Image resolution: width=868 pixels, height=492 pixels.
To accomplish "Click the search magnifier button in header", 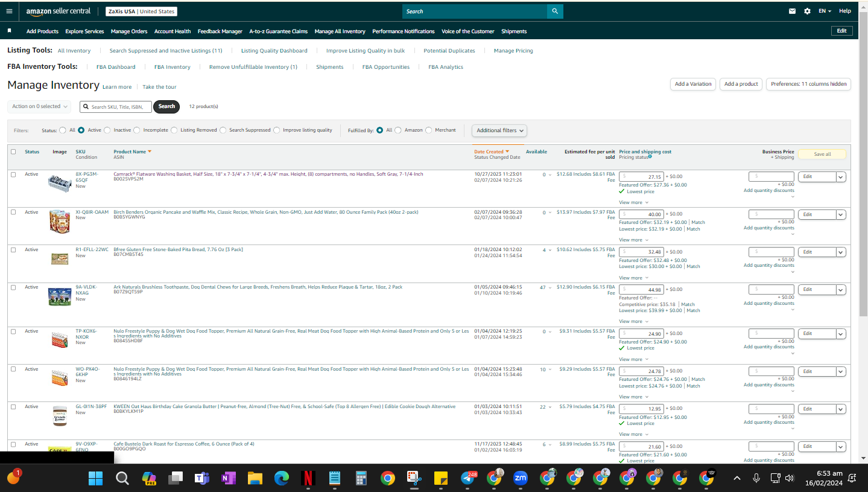I will [x=555, y=11].
